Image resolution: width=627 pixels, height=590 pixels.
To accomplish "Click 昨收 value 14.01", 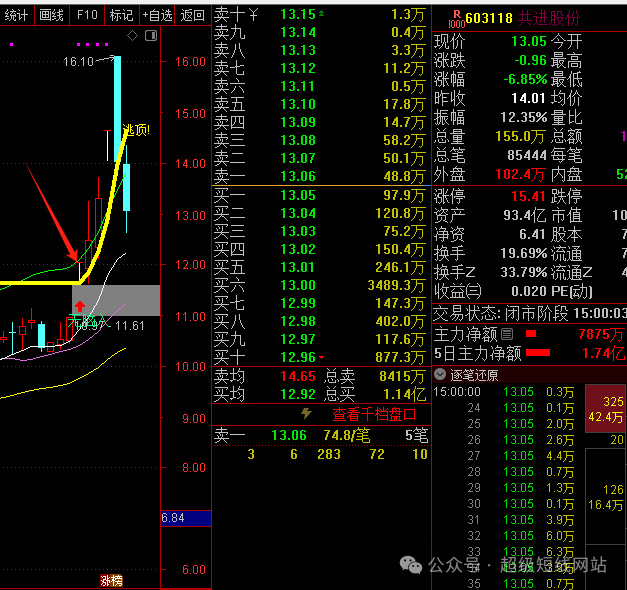I will click(528, 98).
